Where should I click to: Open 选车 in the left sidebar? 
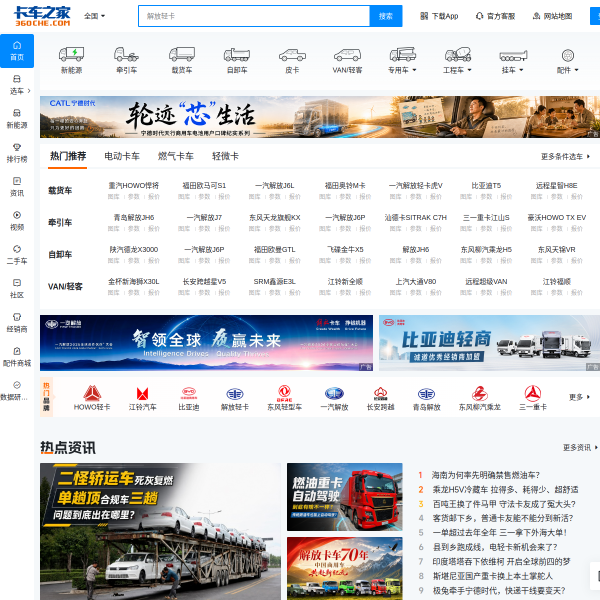17,85
